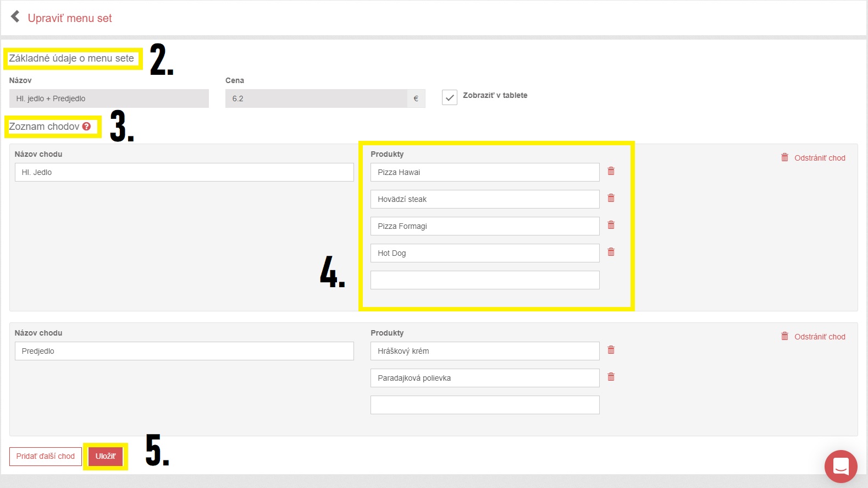The image size is (868, 488).
Task: Remove the Hovädzí steak product via its trash icon
Action: click(x=611, y=198)
